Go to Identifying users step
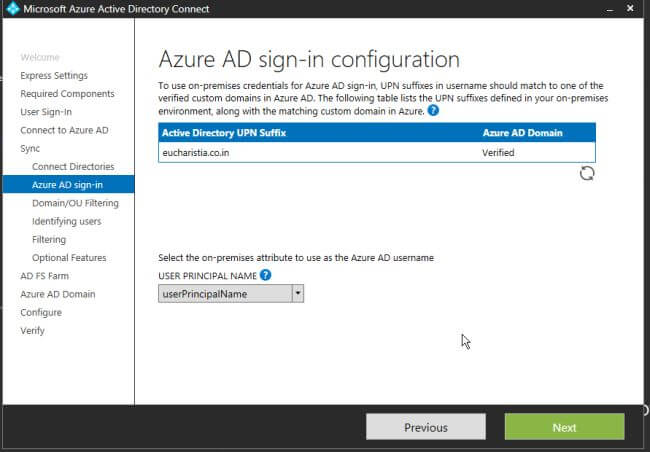Image resolution: width=650 pixels, height=452 pixels. pos(66,221)
